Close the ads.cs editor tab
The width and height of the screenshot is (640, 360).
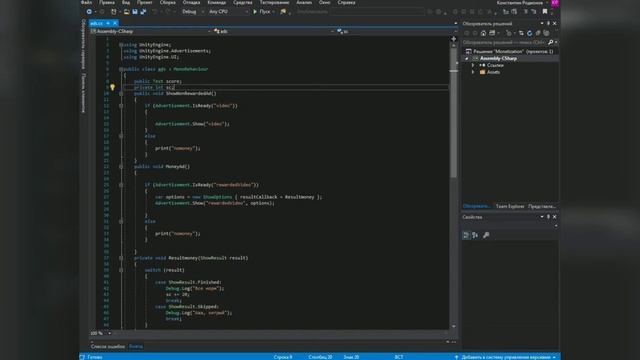tap(115, 24)
